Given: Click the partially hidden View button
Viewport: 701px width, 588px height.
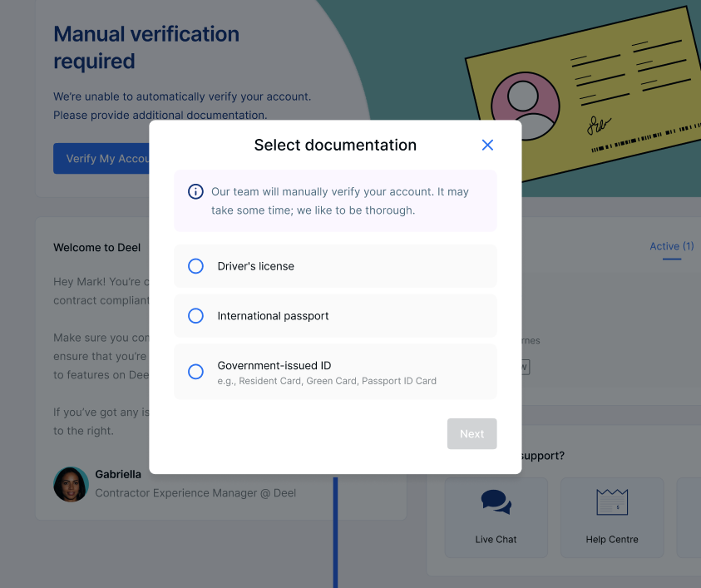Looking at the screenshot, I should [522, 366].
